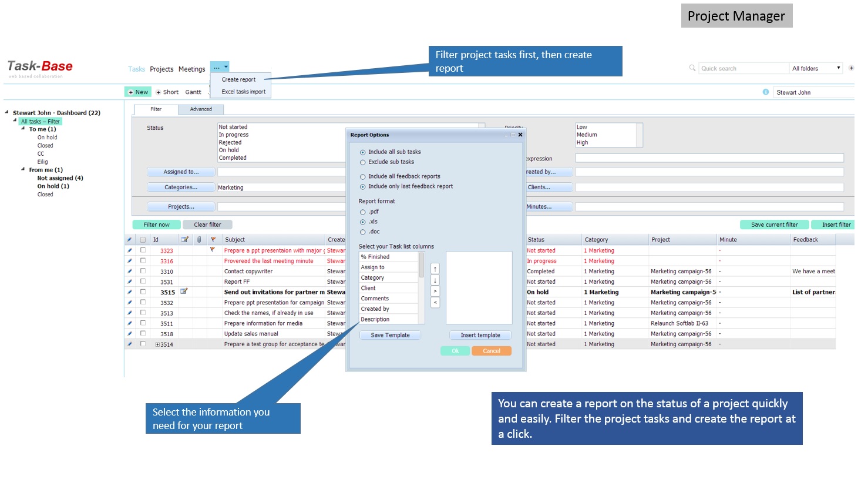Viewport: 868px width, 489px height.
Task: Click the Insert template button
Action: pos(480,335)
